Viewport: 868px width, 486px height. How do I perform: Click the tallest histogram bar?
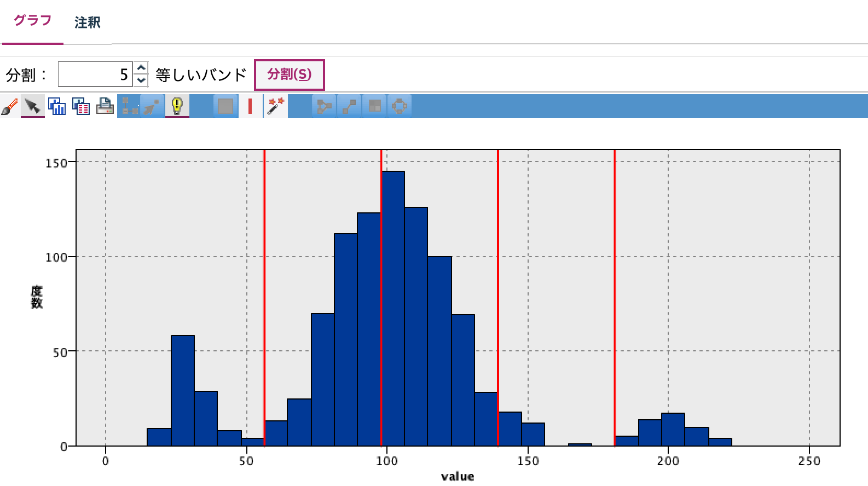point(393,308)
